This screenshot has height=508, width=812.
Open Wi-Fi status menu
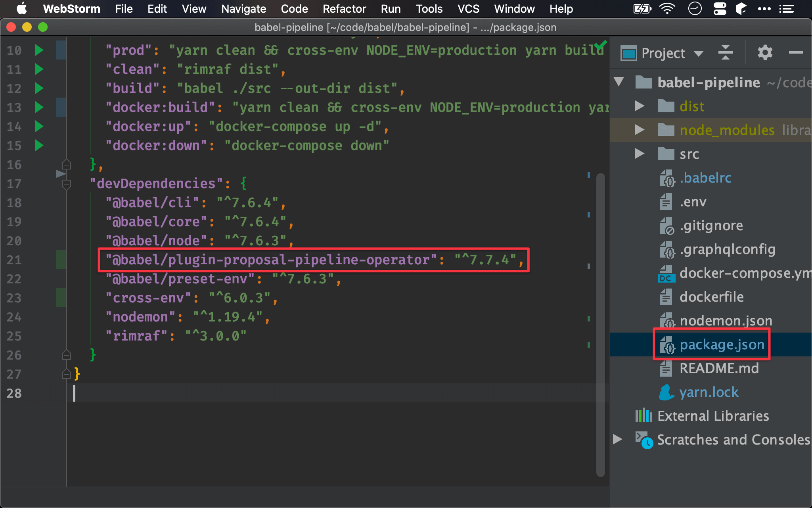667,8
